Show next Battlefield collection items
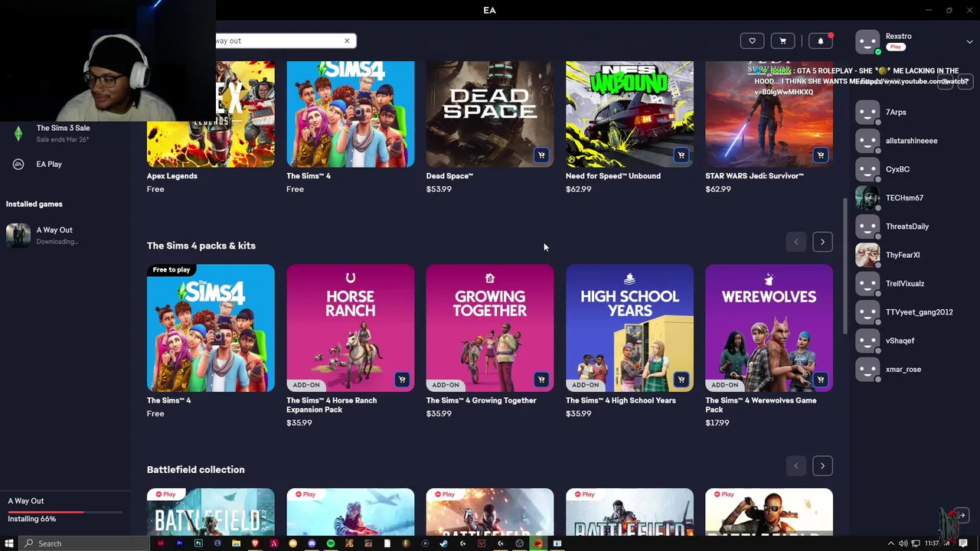The height and width of the screenshot is (551, 980). (822, 465)
